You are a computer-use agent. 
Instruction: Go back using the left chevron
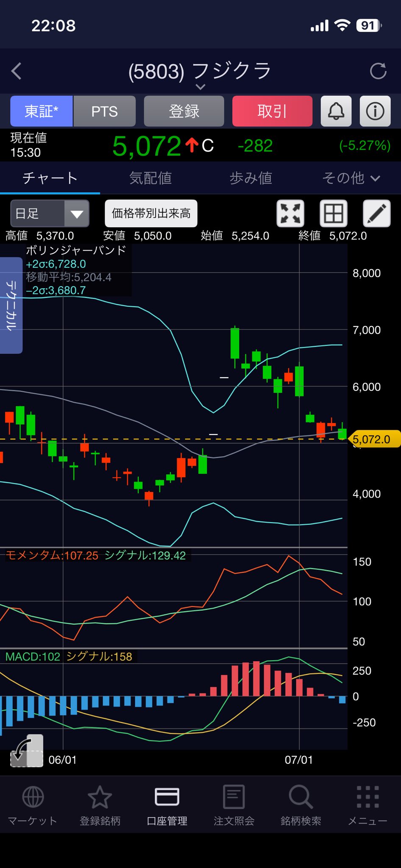tap(16, 71)
